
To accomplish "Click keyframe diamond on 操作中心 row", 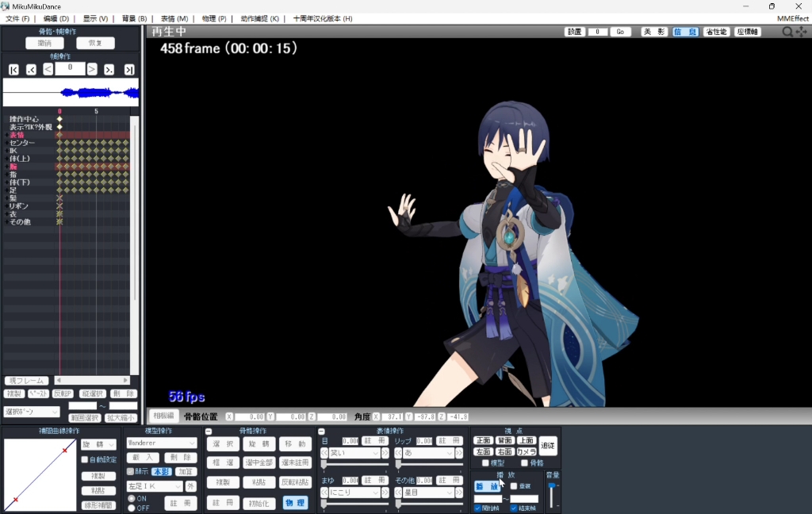I will 59,119.
